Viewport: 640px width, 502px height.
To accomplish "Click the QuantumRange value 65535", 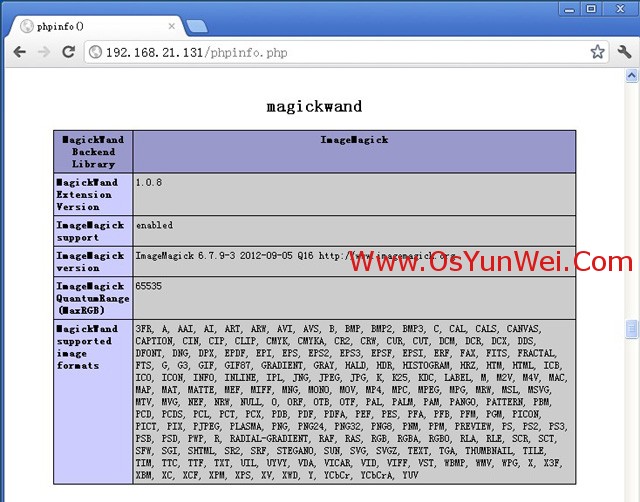I will point(148,286).
